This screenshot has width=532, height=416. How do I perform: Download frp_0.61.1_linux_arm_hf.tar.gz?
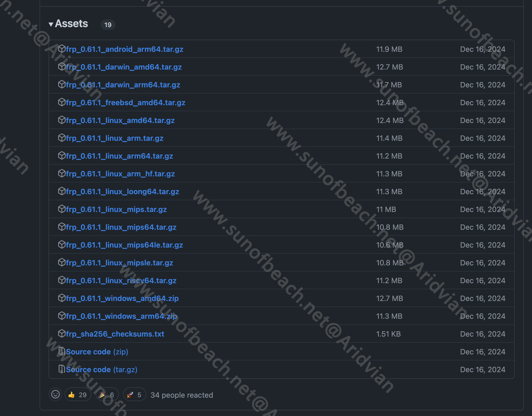tap(120, 174)
